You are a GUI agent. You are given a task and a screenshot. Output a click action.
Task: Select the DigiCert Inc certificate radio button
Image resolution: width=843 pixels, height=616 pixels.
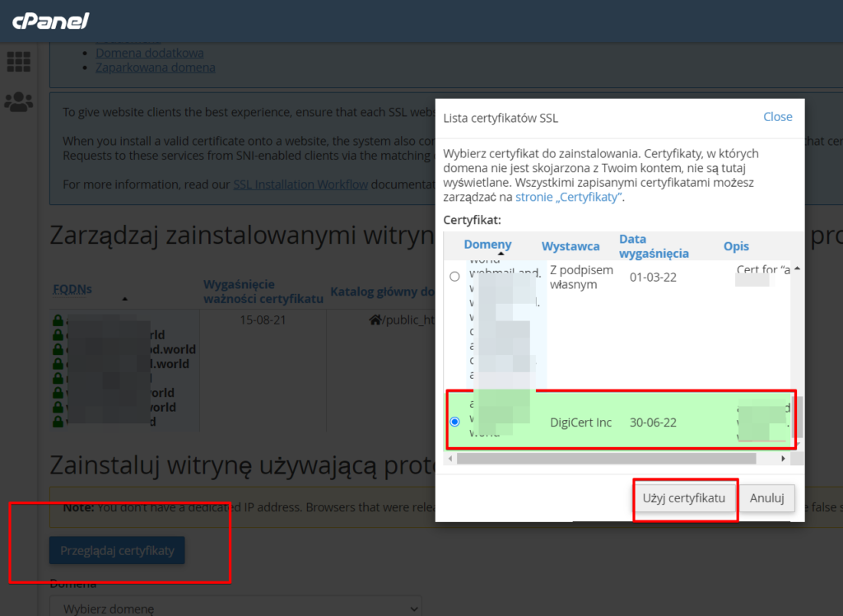point(454,422)
